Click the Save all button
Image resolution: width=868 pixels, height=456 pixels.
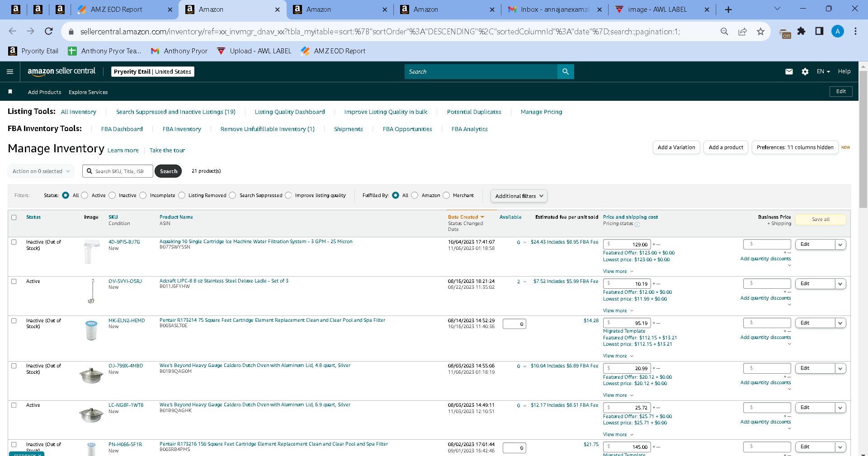click(x=821, y=220)
